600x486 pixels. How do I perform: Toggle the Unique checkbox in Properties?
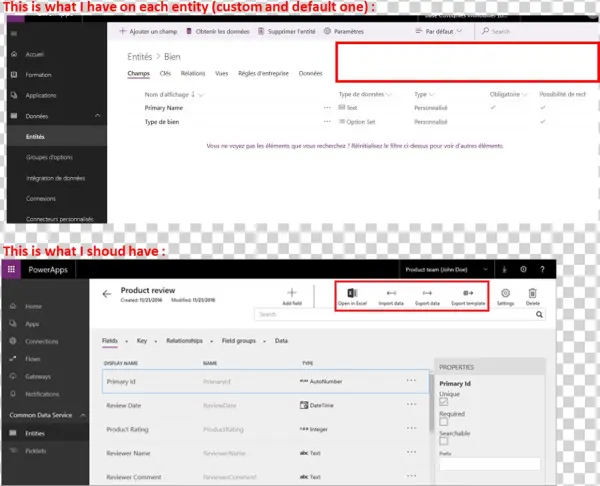click(x=445, y=402)
